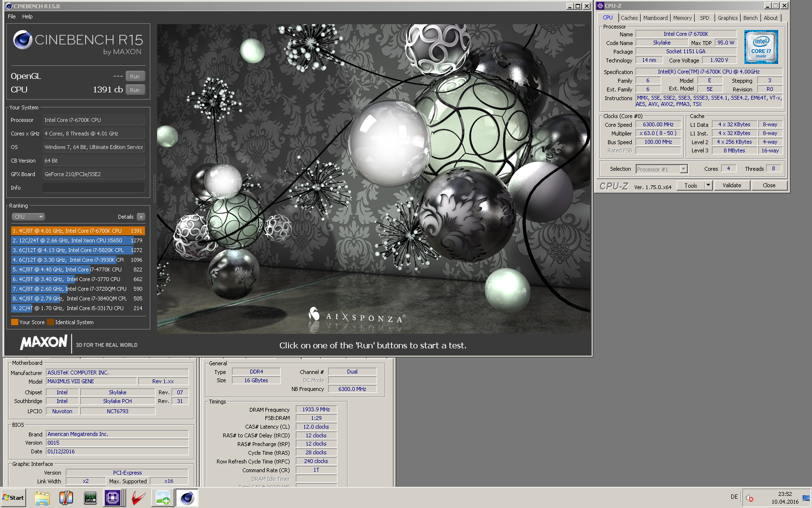Run the OpenGL benchmark

click(x=135, y=76)
